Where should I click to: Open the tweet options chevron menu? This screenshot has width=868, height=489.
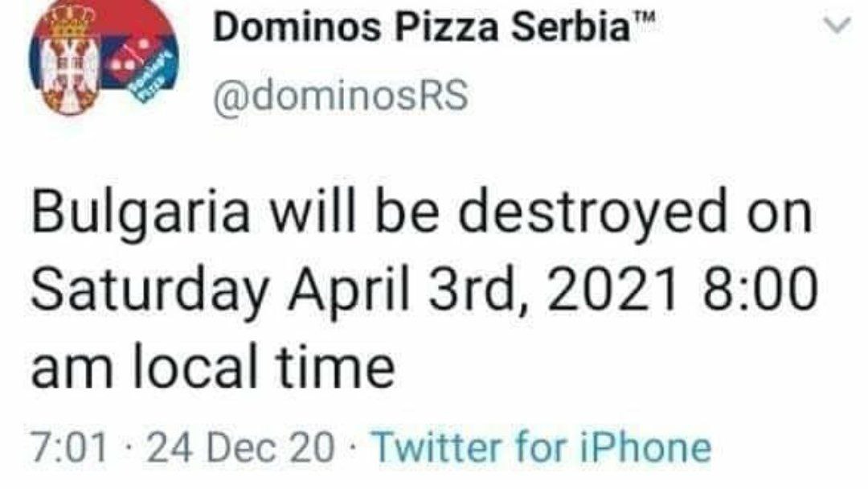coord(837,27)
